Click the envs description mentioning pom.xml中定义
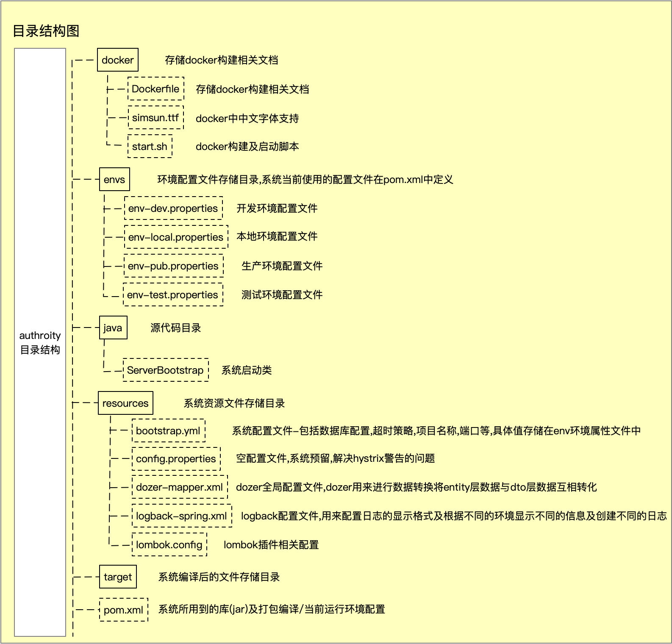 305,180
